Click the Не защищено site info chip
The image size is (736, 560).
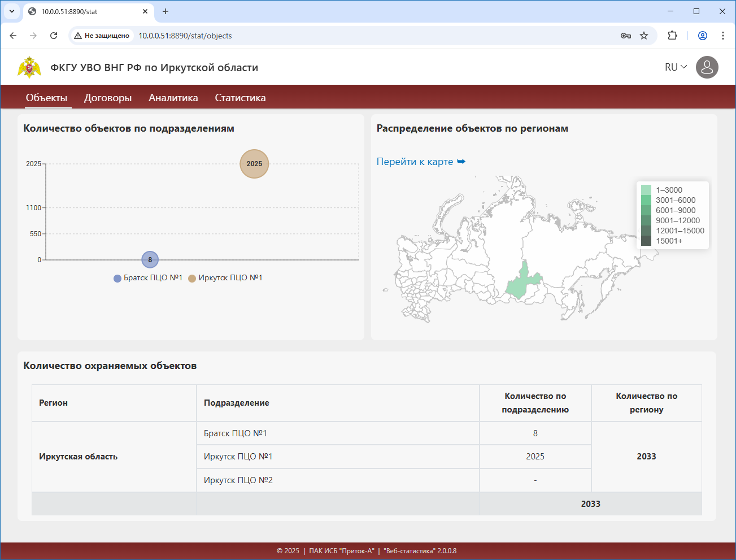(x=102, y=36)
